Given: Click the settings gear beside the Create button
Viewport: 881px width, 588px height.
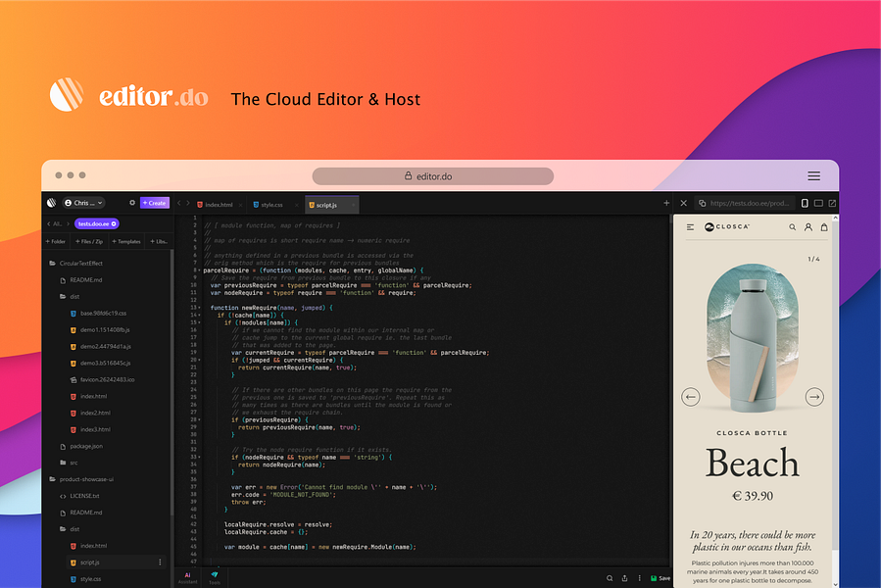Looking at the screenshot, I should point(133,203).
